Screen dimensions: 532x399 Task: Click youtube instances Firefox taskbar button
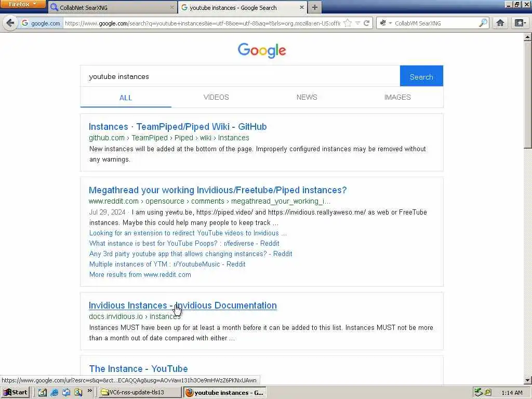(x=224, y=392)
